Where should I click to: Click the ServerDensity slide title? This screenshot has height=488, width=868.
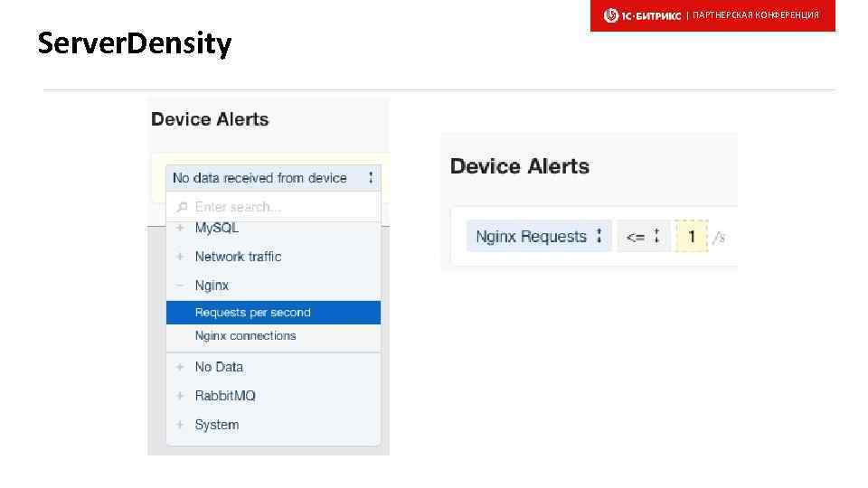[135, 43]
